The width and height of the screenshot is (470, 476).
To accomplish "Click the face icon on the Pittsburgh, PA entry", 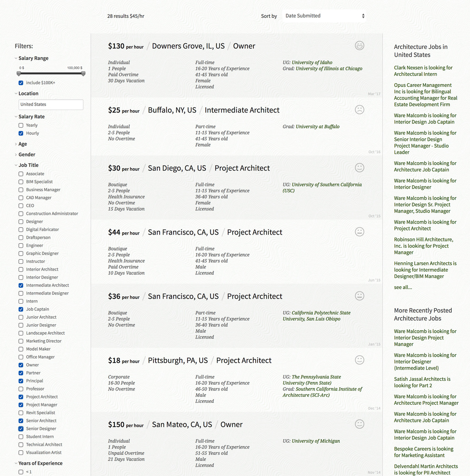I will 360,360.
